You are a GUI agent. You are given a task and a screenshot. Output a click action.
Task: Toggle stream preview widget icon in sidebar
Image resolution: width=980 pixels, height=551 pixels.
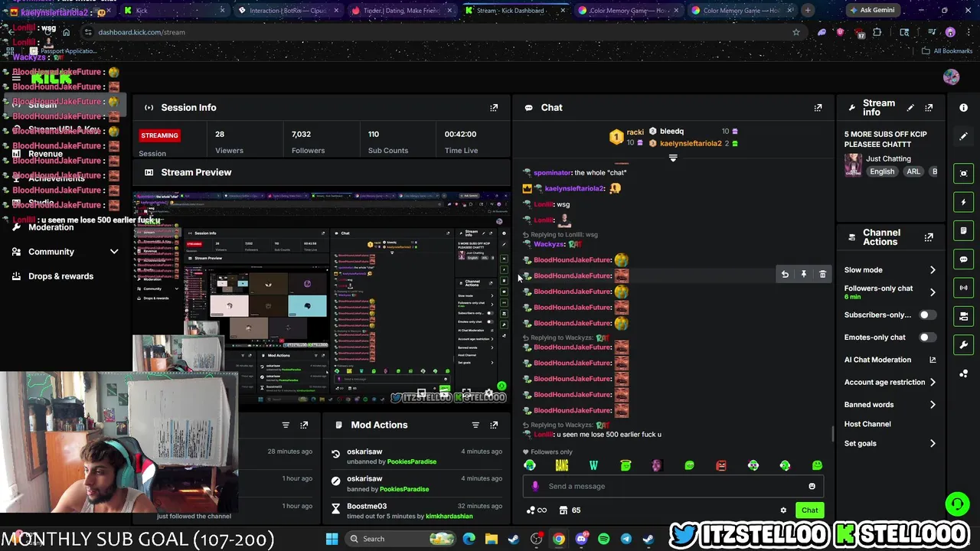pyautogui.click(x=964, y=174)
